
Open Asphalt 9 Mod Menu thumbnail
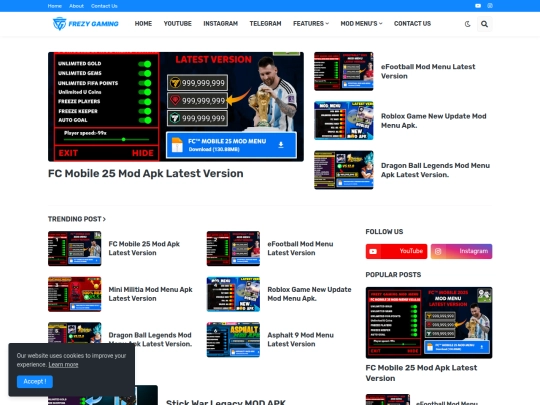pos(233,340)
